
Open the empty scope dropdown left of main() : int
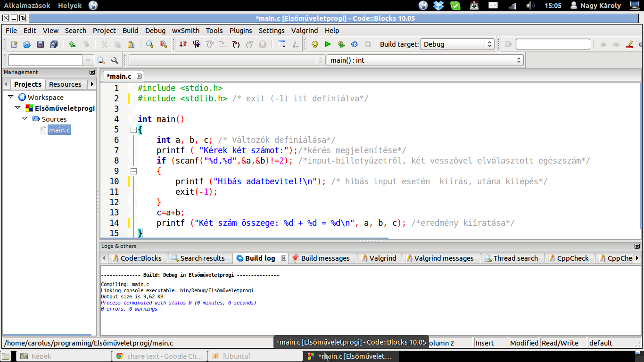pyautogui.click(x=227, y=60)
